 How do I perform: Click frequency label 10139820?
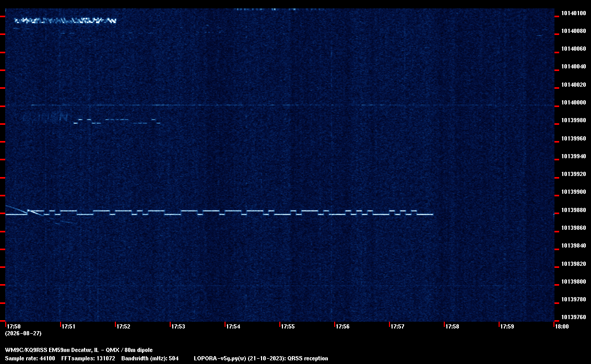tap(574, 264)
